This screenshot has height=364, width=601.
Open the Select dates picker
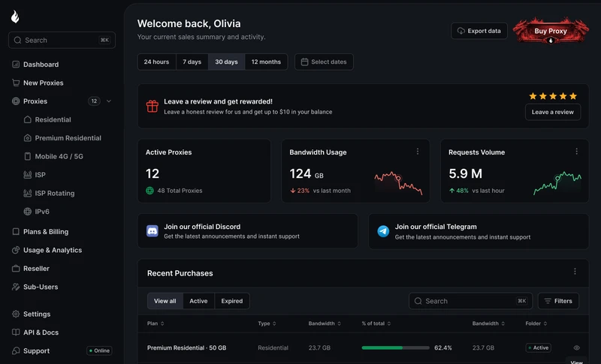pos(324,62)
